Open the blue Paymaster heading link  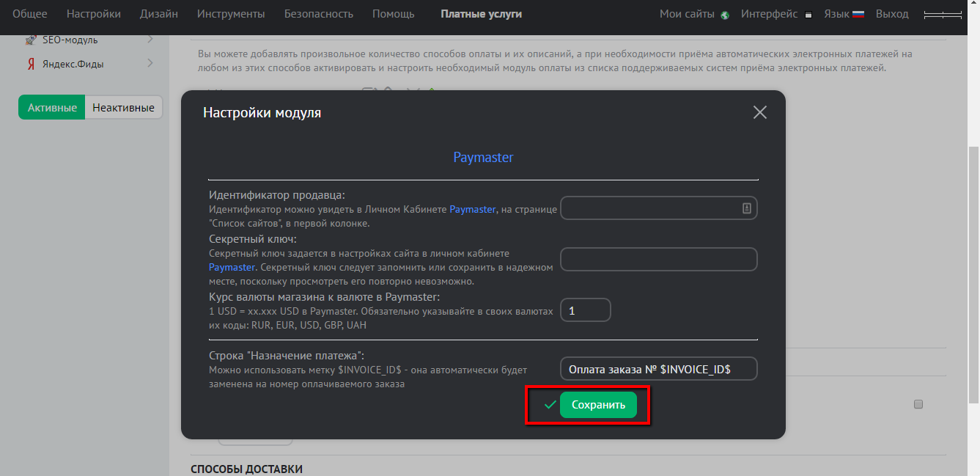pos(483,158)
